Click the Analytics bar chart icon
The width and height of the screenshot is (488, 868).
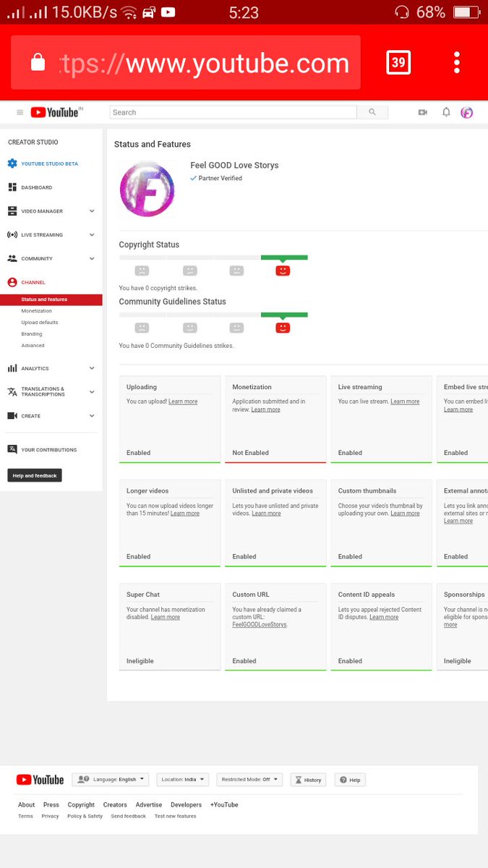point(12,368)
